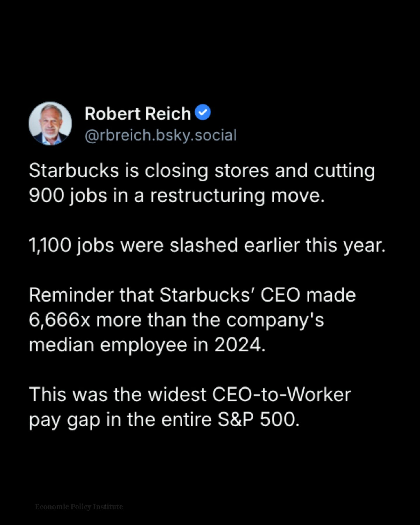Viewport: 420px width, 525px height.
Task: Click the Economic Policy Institute watermark
Action: [79, 507]
